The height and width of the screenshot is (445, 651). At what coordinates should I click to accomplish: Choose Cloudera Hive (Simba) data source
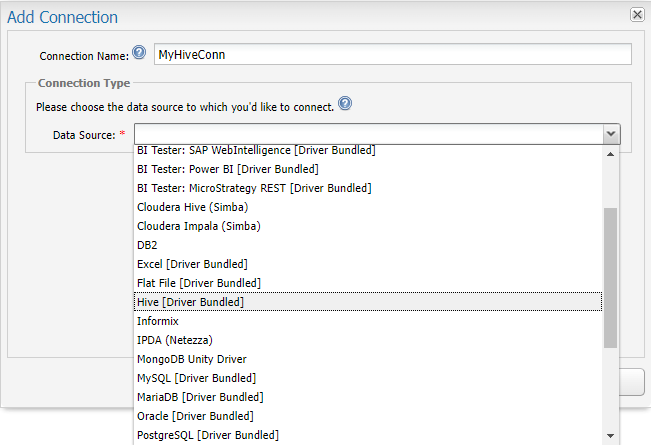(368, 207)
